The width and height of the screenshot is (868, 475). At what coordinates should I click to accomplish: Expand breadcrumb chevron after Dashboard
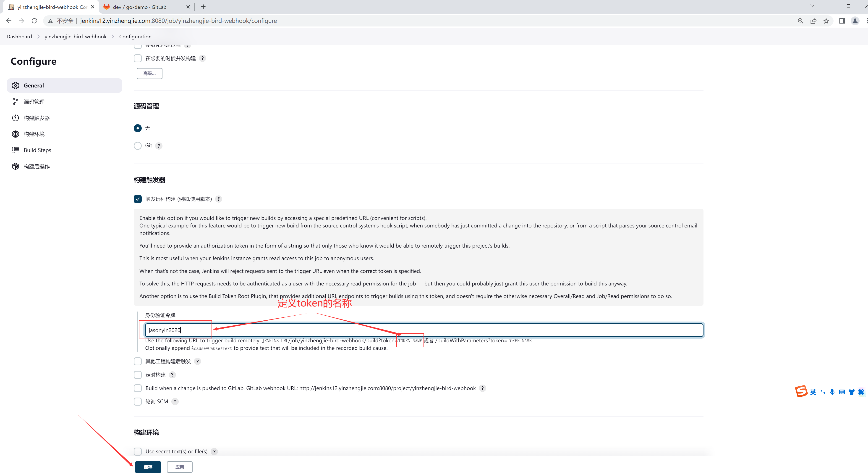(38, 37)
